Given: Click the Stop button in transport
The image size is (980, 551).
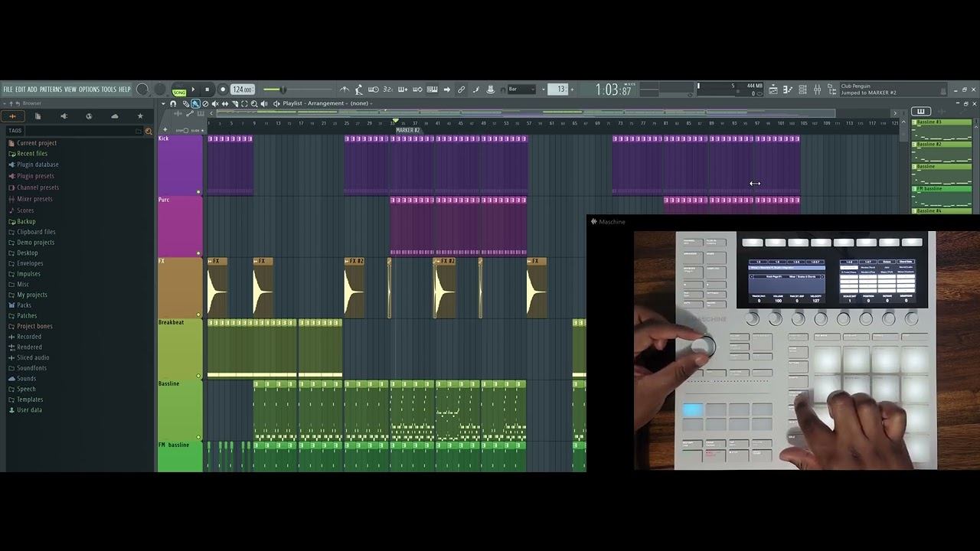Looking at the screenshot, I should 207,90.
